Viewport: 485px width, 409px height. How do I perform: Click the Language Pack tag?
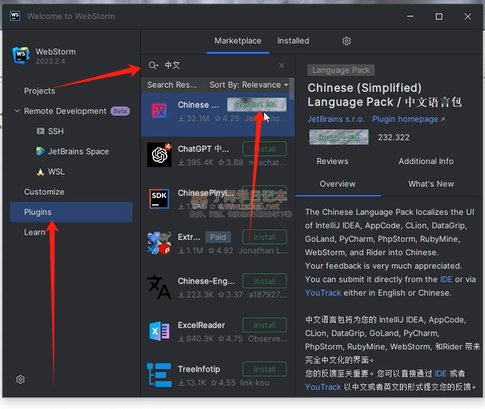[341, 70]
